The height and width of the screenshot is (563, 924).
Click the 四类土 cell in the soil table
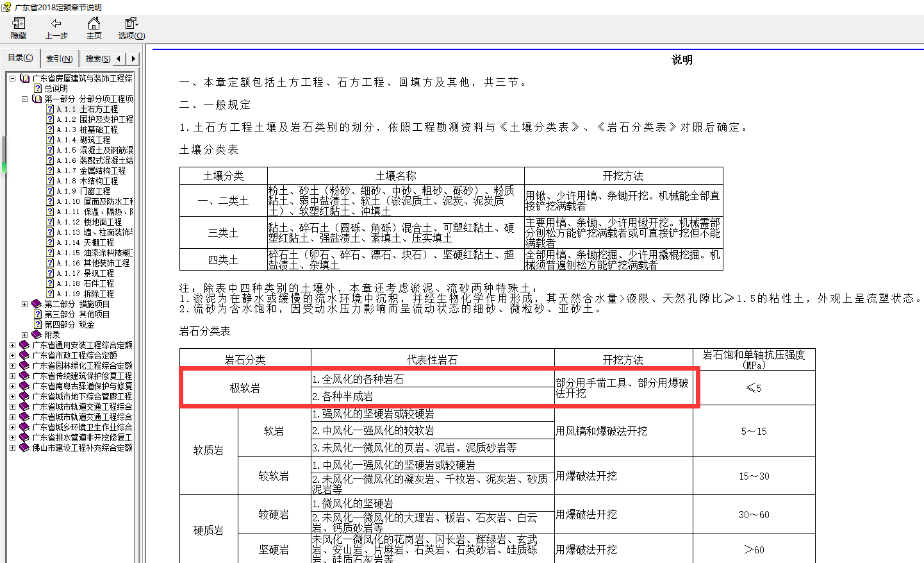(223, 260)
